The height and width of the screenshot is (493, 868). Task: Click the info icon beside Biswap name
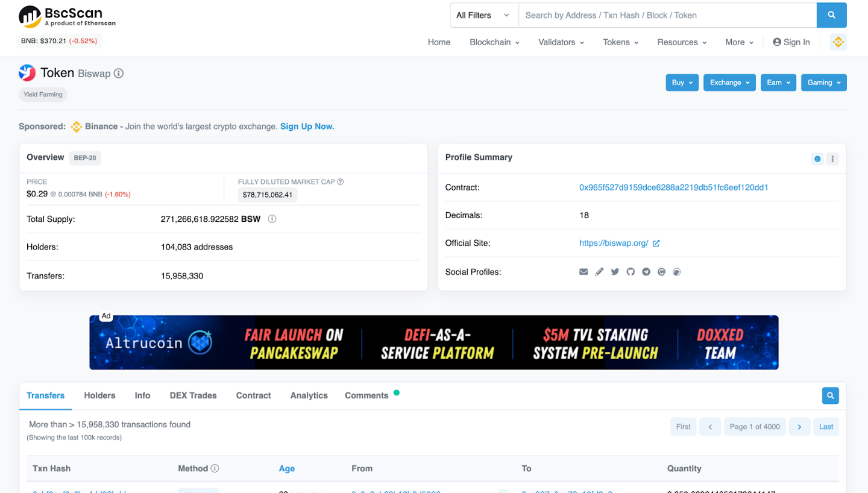119,74
